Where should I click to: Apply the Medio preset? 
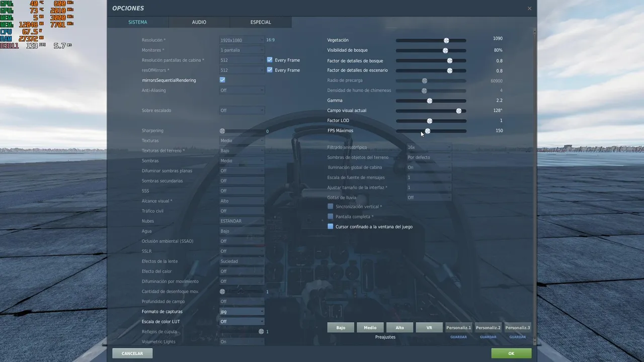370,328
